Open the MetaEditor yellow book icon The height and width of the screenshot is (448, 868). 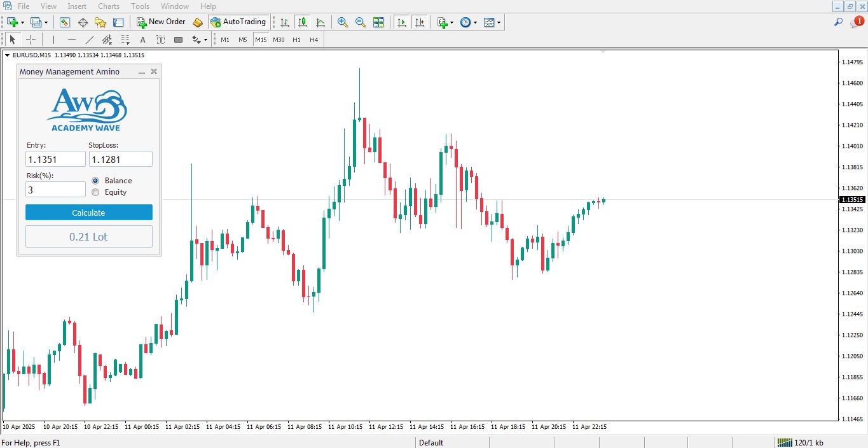click(x=198, y=22)
